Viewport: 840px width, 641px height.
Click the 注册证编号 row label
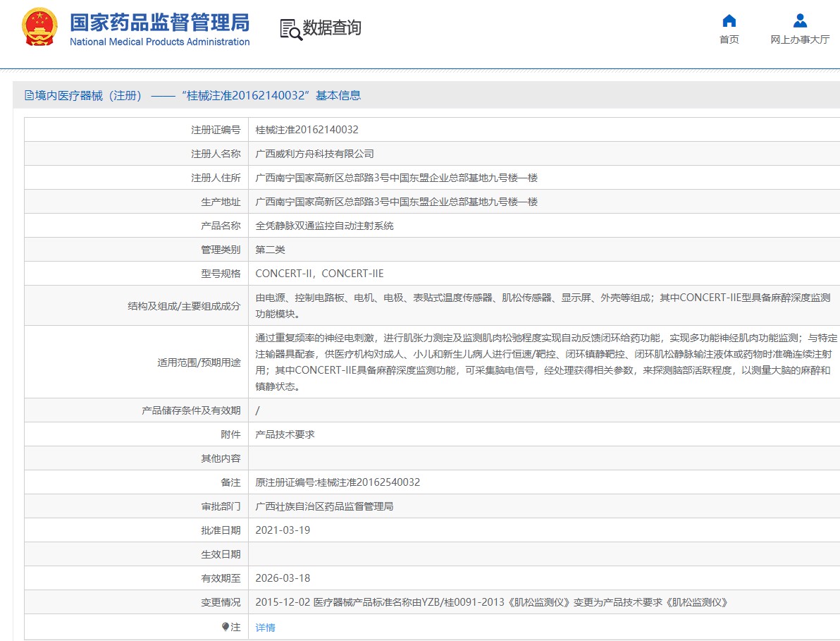pyautogui.click(x=216, y=130)
